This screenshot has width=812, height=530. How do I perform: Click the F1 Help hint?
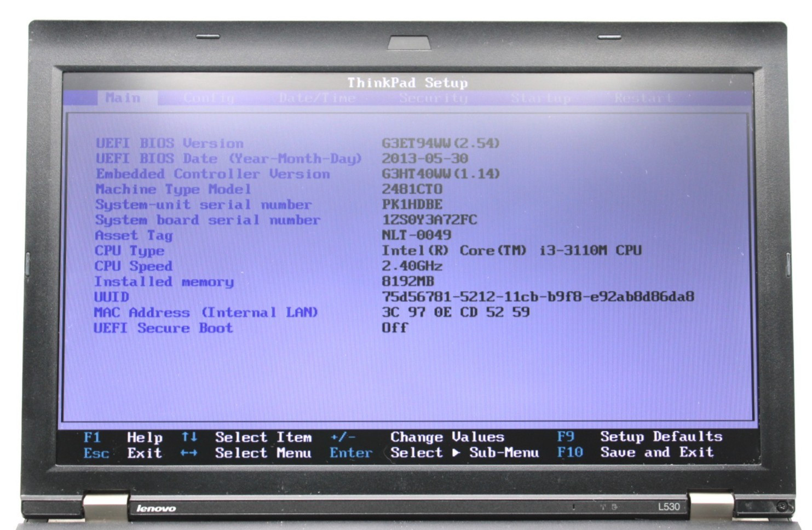(123, 437)
